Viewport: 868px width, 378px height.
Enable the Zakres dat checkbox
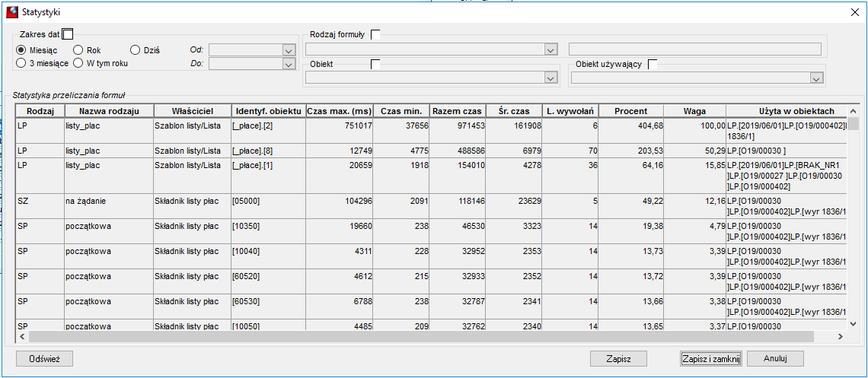coord(67,34)
